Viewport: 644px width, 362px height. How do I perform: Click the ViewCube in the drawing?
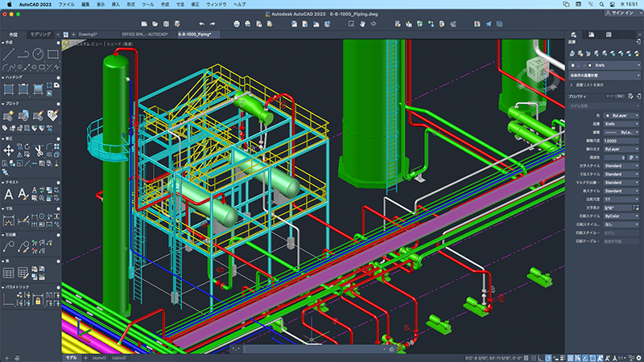pyautogui.click(x=538, y=71)
